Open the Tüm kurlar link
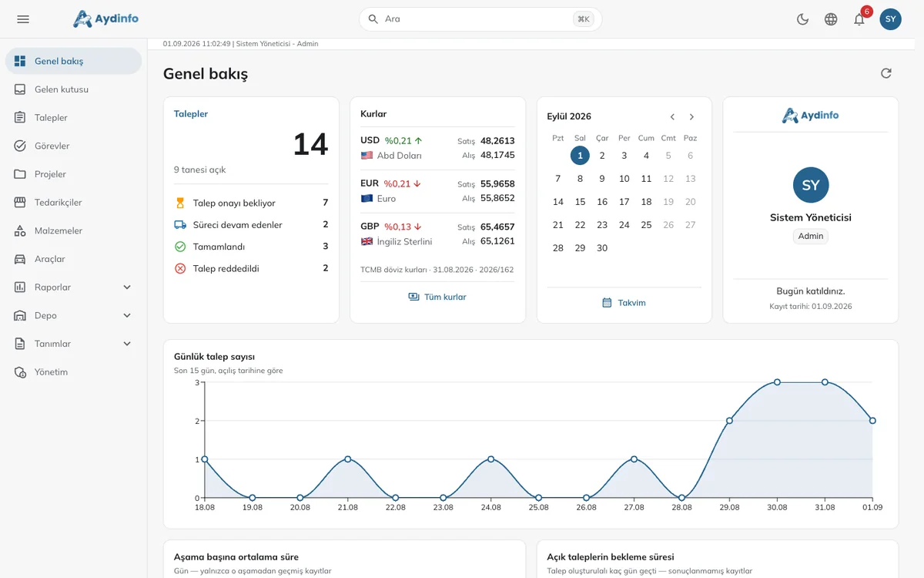 tap(437, 297)
